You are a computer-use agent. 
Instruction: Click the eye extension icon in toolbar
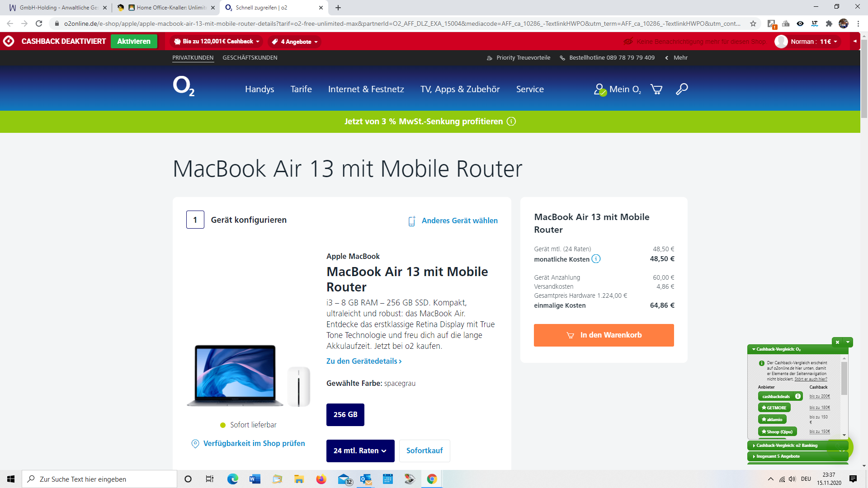(800, 23)
